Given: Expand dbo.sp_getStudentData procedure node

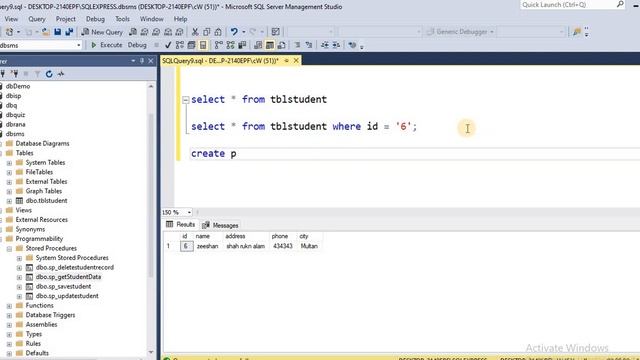Looking at the screenshot, I should [19, 277].
